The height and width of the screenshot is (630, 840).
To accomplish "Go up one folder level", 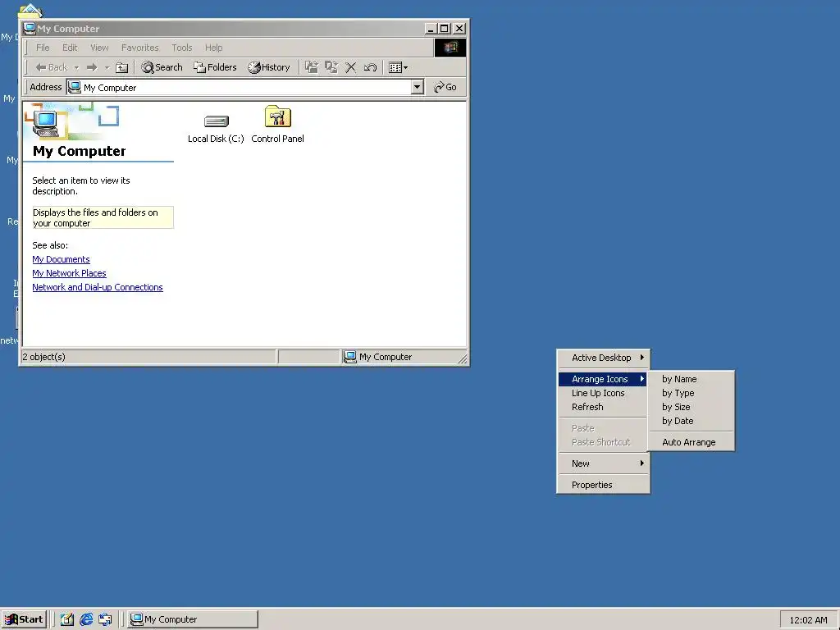I will [122, 67].
